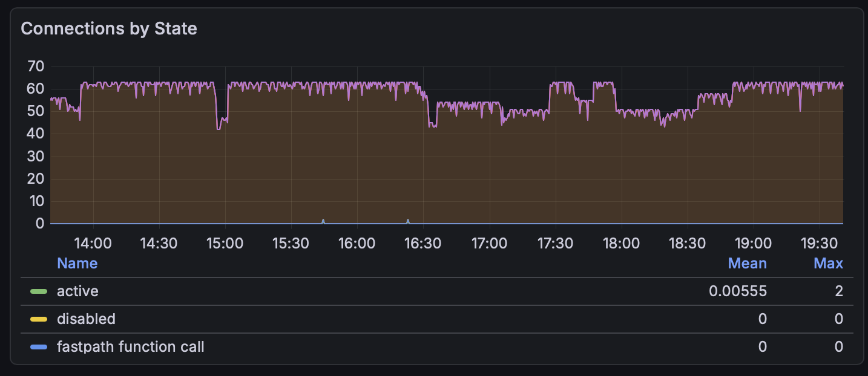Image resolution: width=868 pixels, height=376 pixels.
Task: Sort the legend by Mean column
Action: click(x=747, y=264)
